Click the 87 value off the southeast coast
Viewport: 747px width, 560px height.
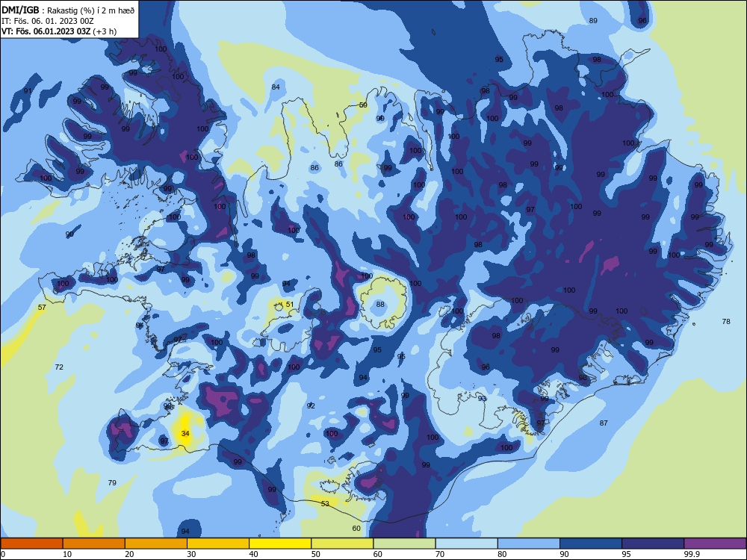point(604,423)
